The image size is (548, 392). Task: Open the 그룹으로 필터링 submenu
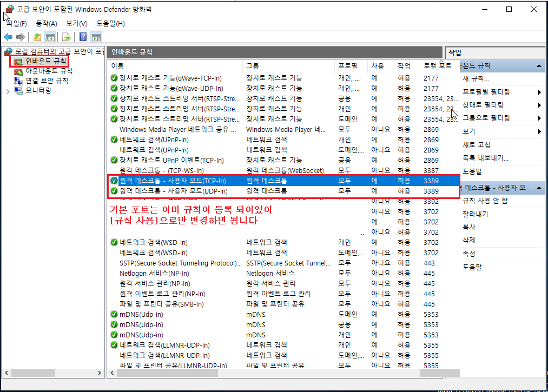coord(501,118)
